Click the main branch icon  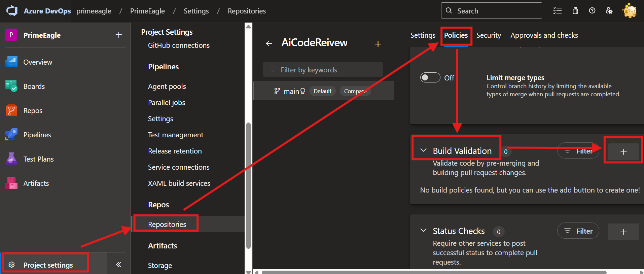(277, 91)
